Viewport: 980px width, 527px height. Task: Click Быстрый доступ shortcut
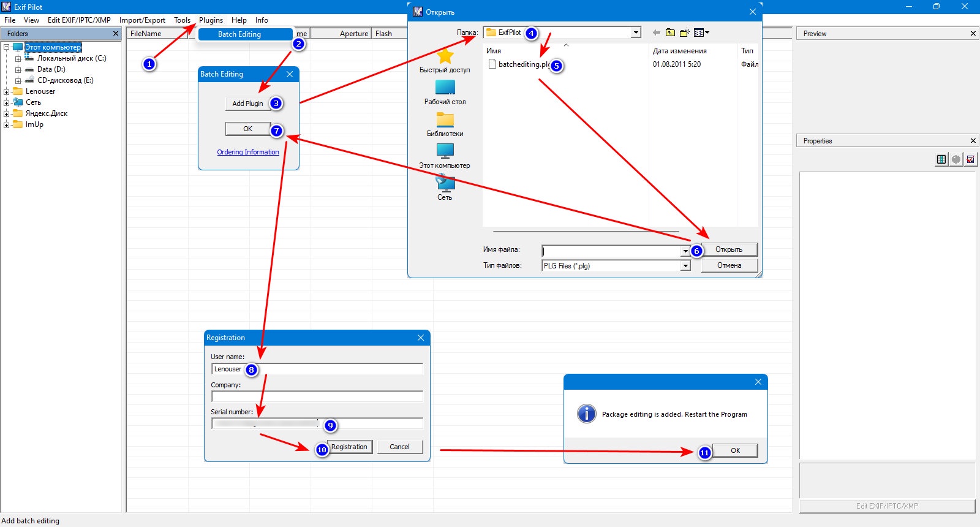[x=445, y=61]
